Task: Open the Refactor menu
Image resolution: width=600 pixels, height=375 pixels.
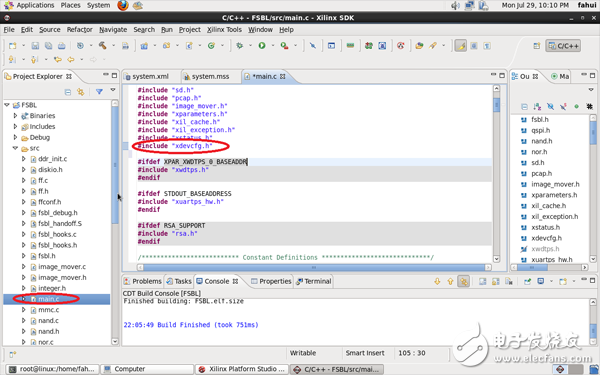Action: (x=80, y=29)
